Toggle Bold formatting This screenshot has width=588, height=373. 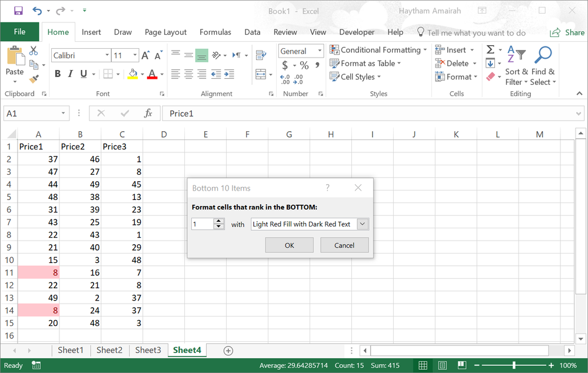pyautogui.click(x=57, y=74)
